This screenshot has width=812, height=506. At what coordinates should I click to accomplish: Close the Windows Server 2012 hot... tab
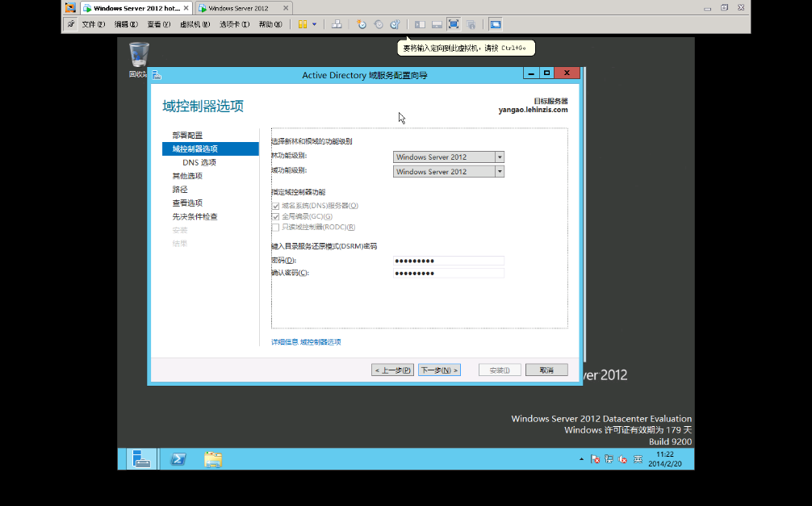pos(186,8)
